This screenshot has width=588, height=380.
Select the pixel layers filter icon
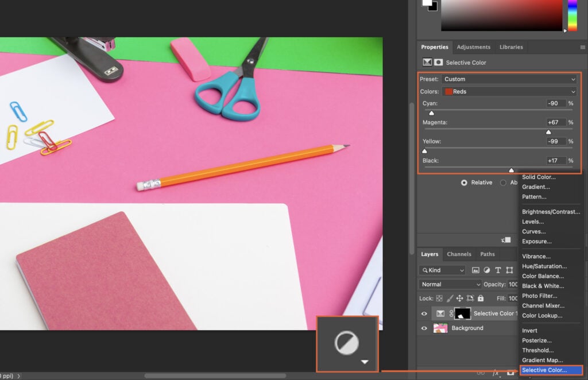pyautogui.click(x=475, y=270)
